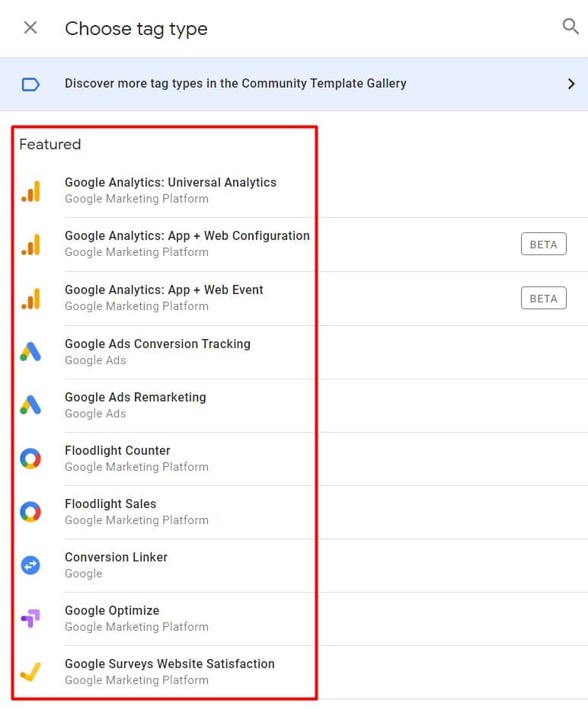Click Google Marketing Platform under Floodlight Counter
This screenshot has height=710, width=588.
pyautogui.click(x=136, y=467)
